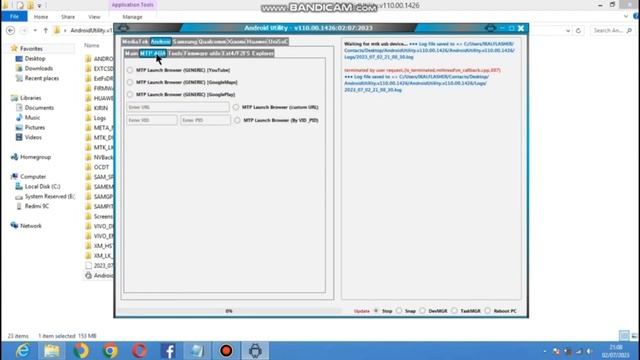The image size is (640, 360).
Task: Switch Explorer to details view icon
Action: pyautogui.click(x=624, y=336)
